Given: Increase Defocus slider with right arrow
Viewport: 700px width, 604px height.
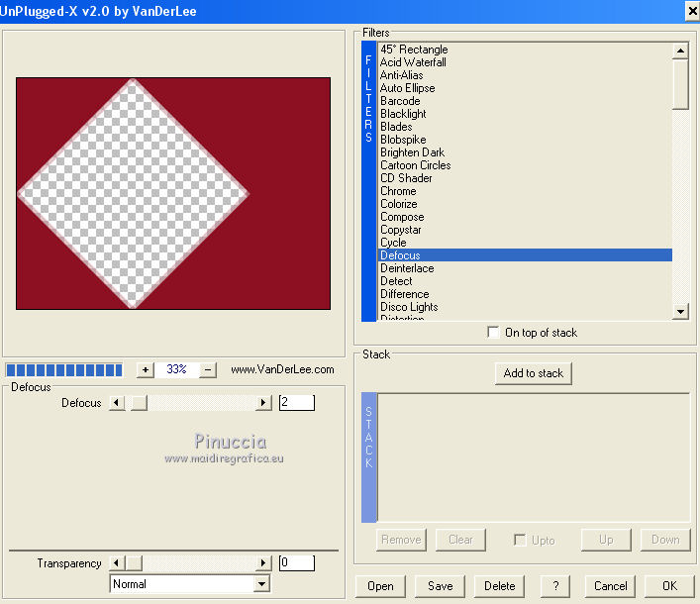Looking at the screenshot, I should tap(263, 403).
